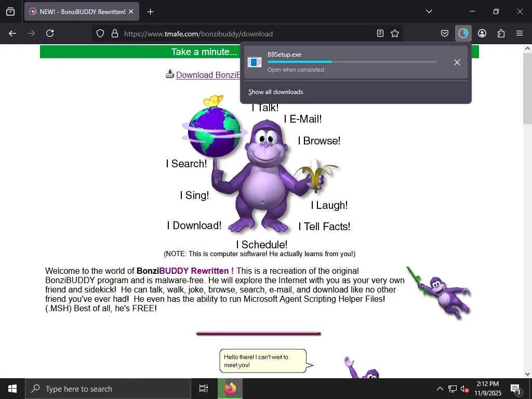The image size is (532, 399).
Task: Click the muted volume tray icon
Action: 464,389
